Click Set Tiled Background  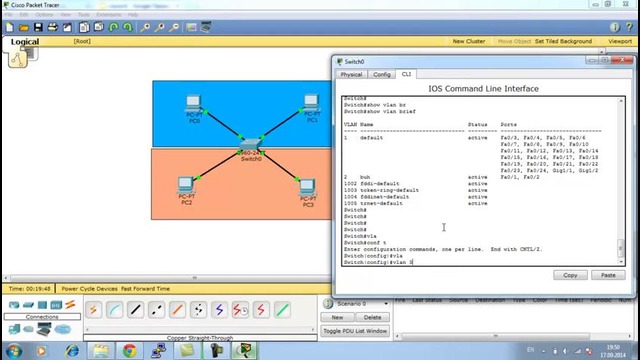pos(563,41)
